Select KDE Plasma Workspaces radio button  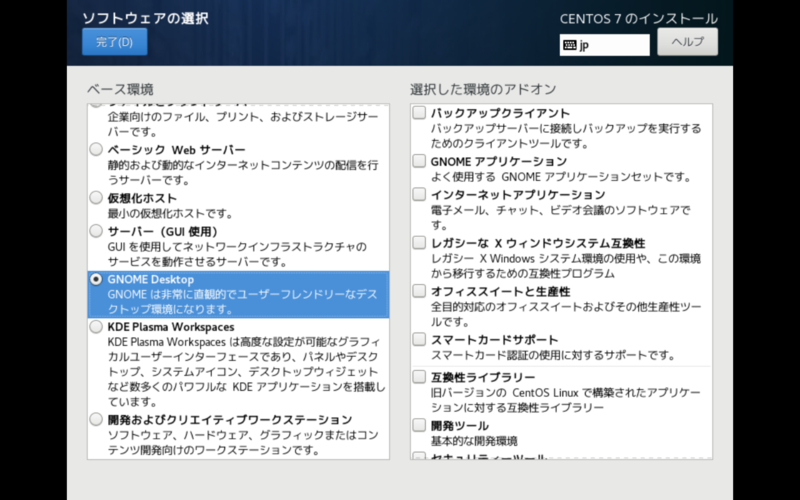[x=96, y=327]
